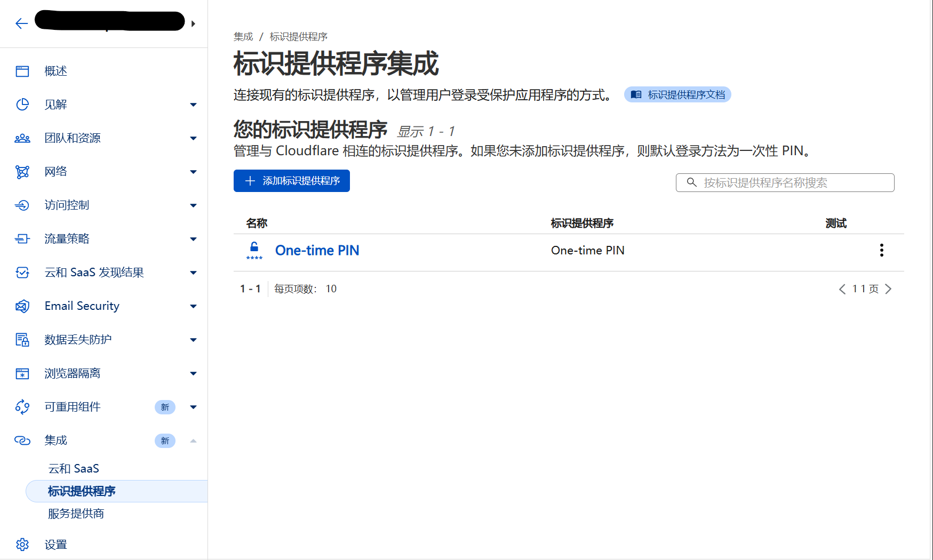Expand the 见解 section arrow

coord(193,105)
